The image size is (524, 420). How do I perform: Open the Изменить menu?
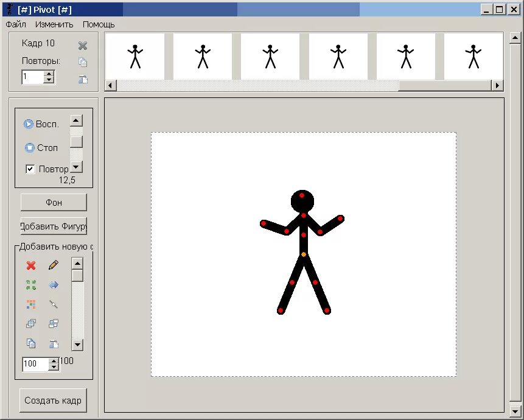coord(54,24)
